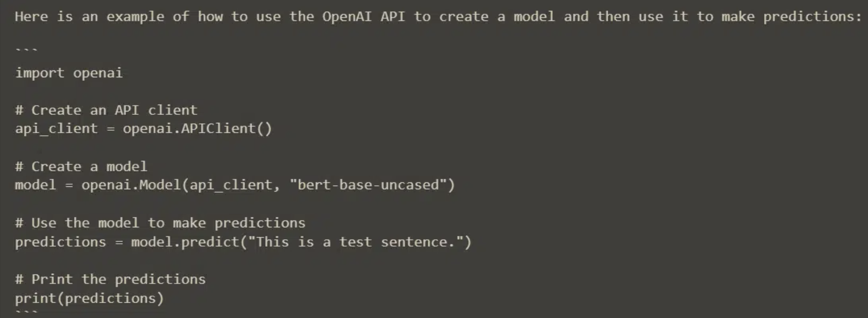Click the word "Here" starting the intro
The image size is (868, 318).
coord(31,16)
